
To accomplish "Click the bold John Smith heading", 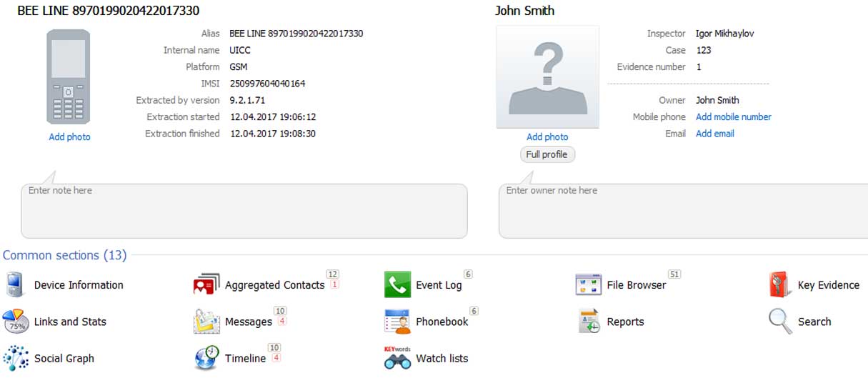I will (524, 11).
